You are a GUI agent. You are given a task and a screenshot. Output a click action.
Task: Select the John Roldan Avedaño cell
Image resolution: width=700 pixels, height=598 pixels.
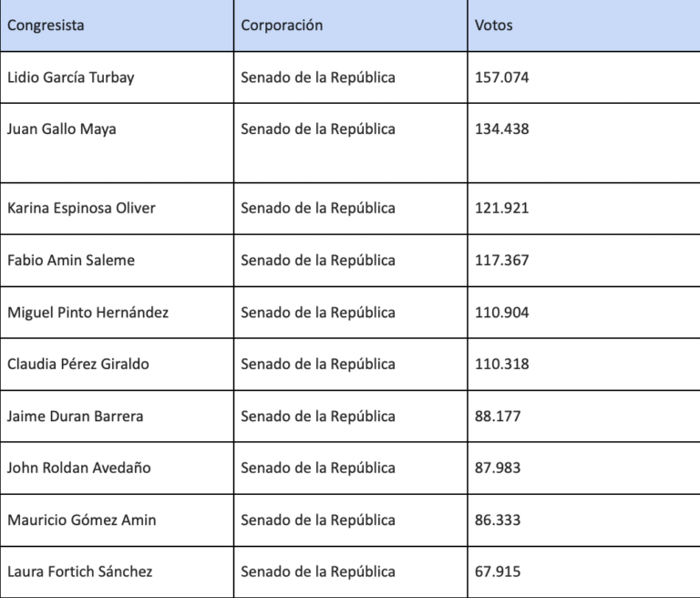78,468
